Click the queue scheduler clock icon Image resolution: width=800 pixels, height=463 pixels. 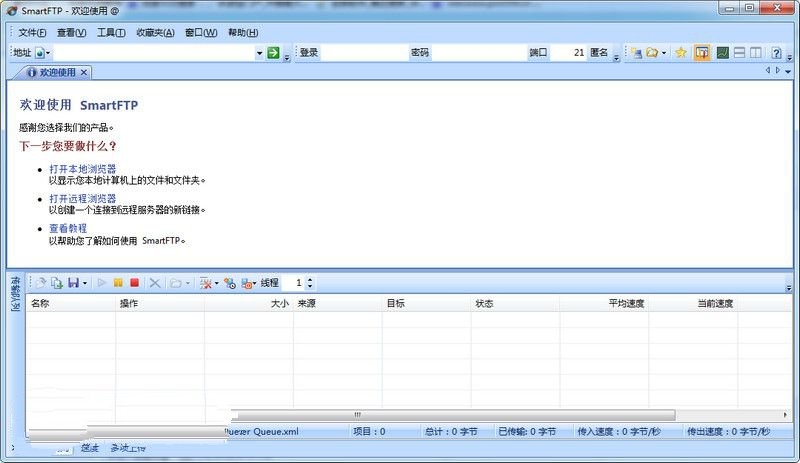coord(230,283)
